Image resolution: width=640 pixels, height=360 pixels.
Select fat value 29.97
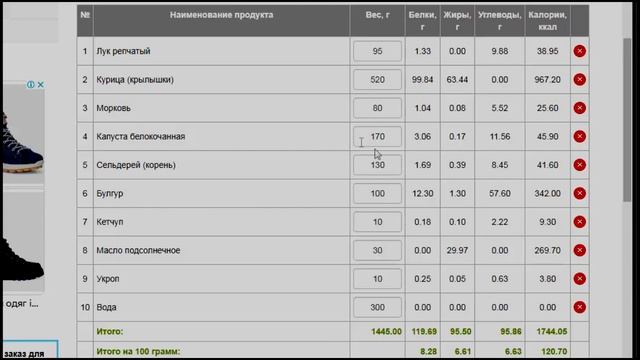(457, 250)
